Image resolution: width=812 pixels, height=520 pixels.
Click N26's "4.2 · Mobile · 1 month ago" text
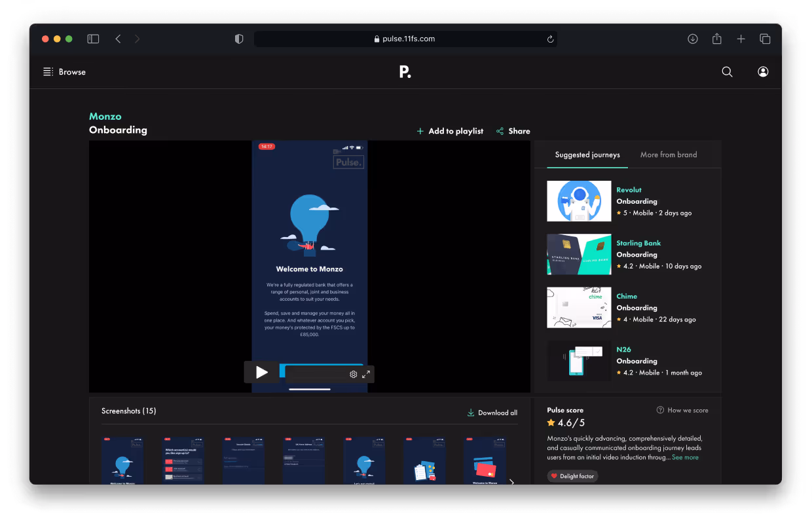click(662, 373)
